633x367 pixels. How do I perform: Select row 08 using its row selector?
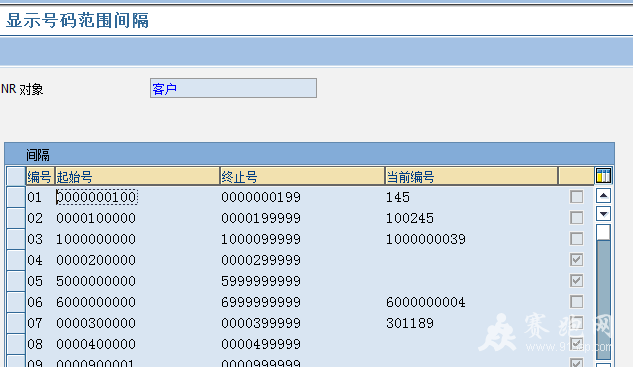click(x=16, y=344)
